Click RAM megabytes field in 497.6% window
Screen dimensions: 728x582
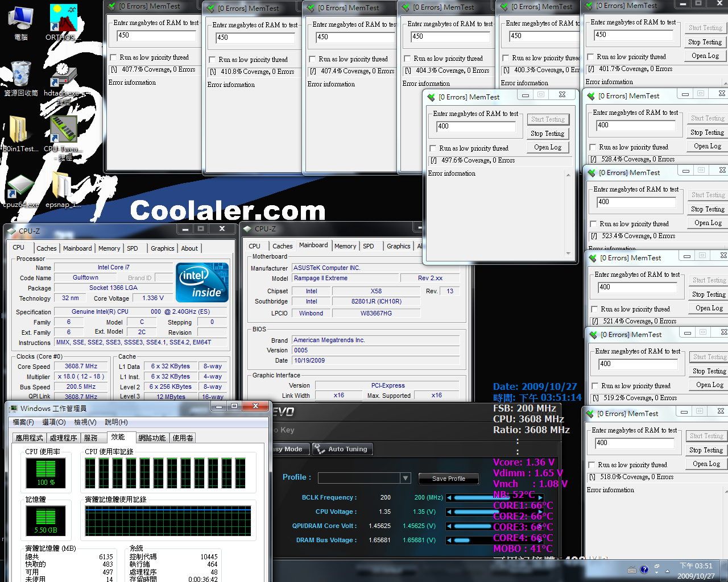click(475, 127)
